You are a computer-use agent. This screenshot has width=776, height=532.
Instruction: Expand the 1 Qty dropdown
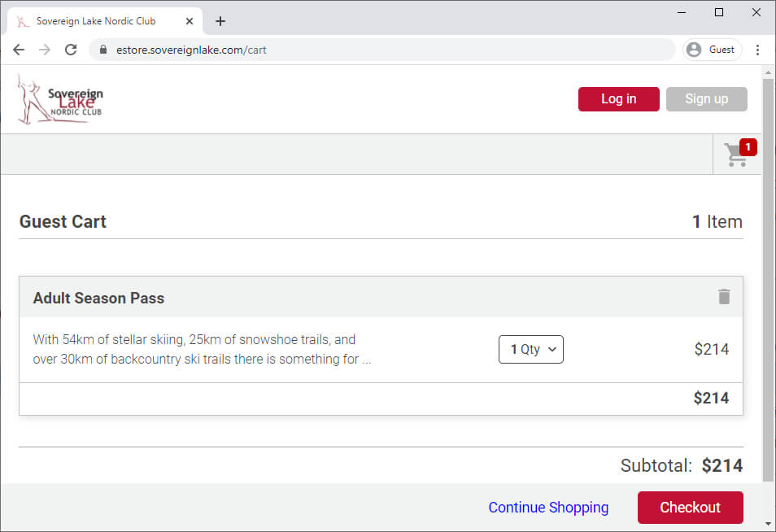(531, 350)
